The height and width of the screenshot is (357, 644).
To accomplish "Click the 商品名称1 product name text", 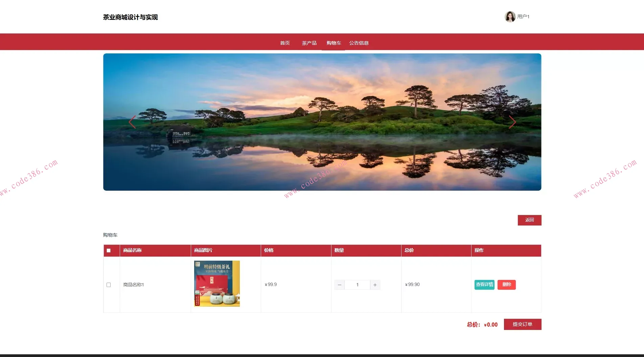I will point(134,285).
